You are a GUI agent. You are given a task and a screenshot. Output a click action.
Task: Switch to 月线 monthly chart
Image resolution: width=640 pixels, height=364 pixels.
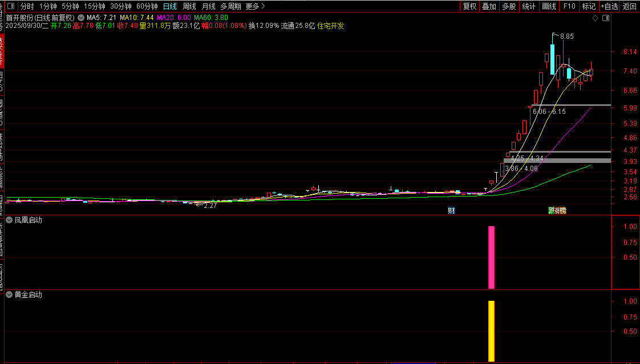click(x=209, y=6)
